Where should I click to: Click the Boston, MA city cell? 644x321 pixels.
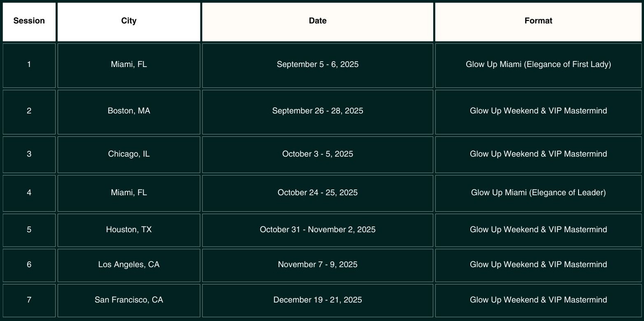click(129, 112)
